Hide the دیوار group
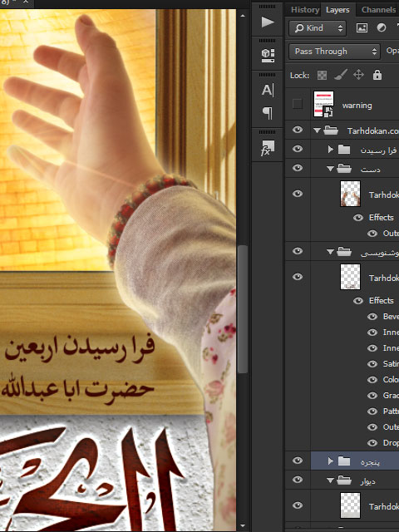Screen dimensions: 399x532 (298, 480)
